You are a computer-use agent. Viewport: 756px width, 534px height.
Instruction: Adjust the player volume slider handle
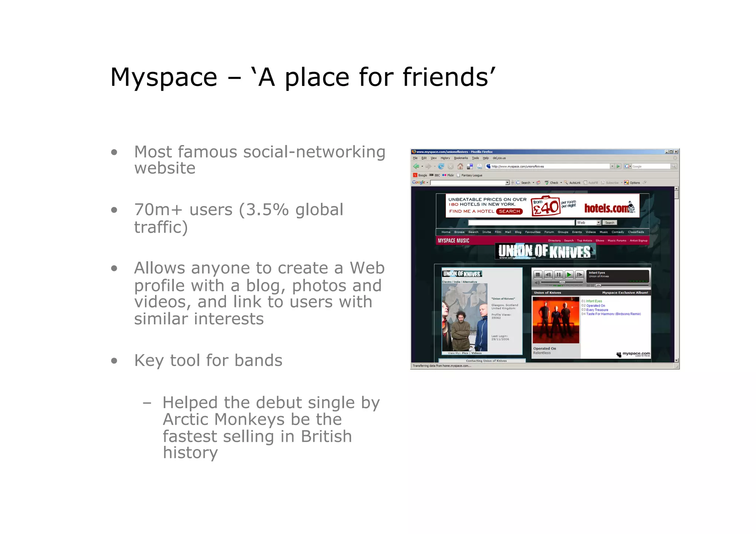coord(562,282)
